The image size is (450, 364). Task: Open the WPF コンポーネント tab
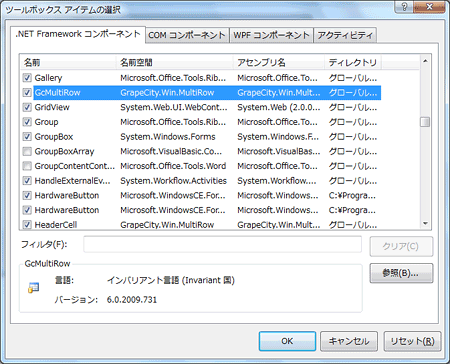pyautogui.click(x=271, y=35)
